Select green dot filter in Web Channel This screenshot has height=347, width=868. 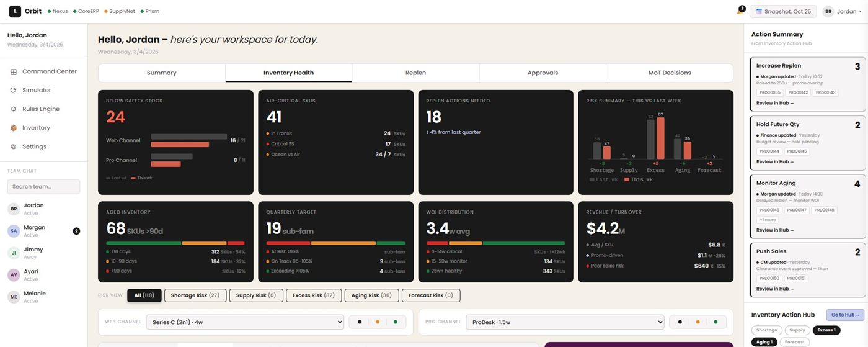click(395, 322)
